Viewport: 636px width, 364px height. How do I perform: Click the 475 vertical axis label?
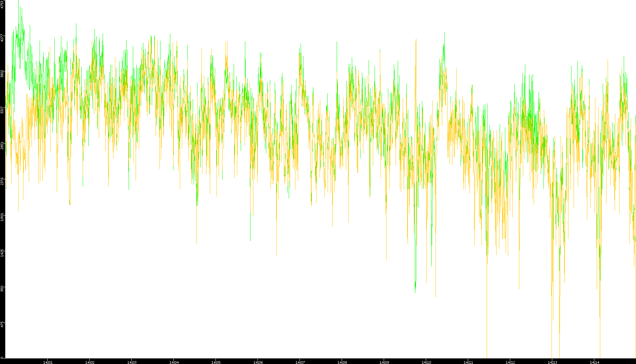click(2, 324)
